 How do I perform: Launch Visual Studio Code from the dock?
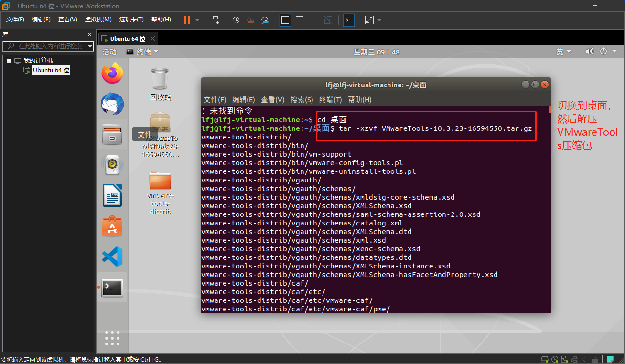(x=112, y=257)
